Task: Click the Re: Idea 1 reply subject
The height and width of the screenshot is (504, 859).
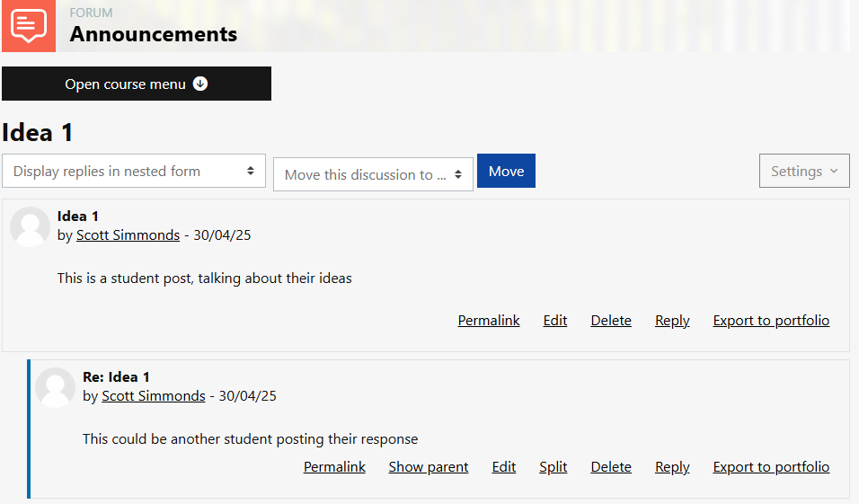Action: click(x=116, y=377)
